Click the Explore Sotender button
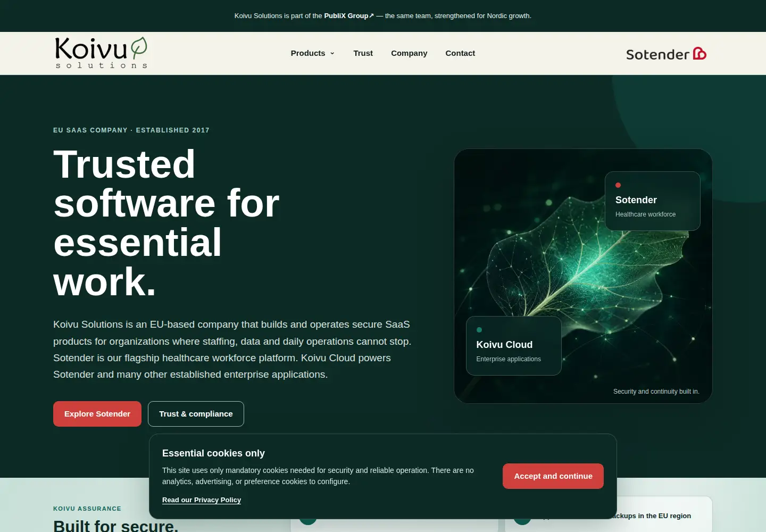 click(x=97, y=414)
